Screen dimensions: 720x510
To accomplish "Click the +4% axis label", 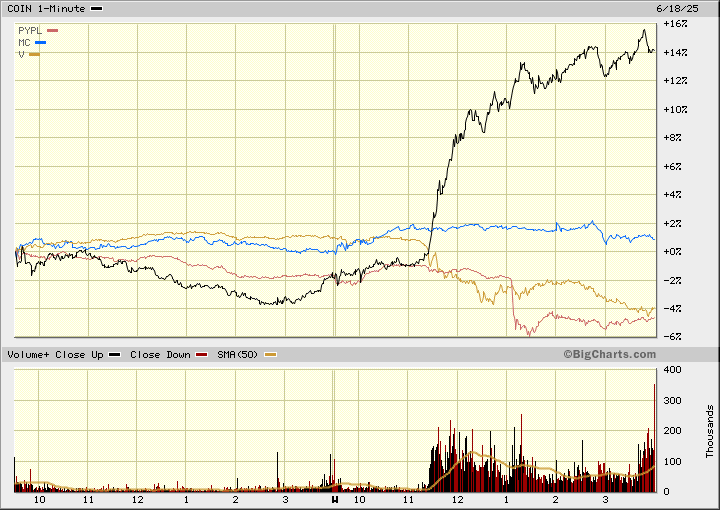I will point(673,195).
